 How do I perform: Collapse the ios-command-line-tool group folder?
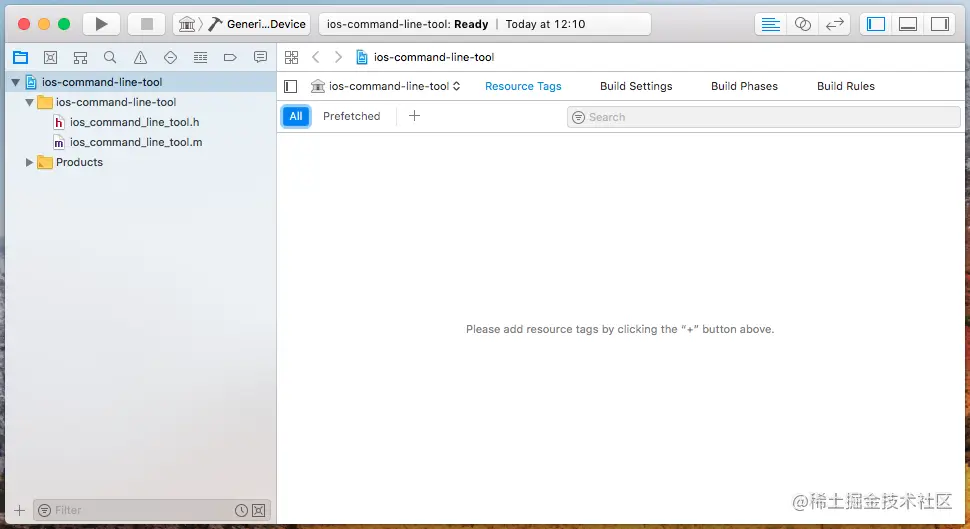(29, 102)
